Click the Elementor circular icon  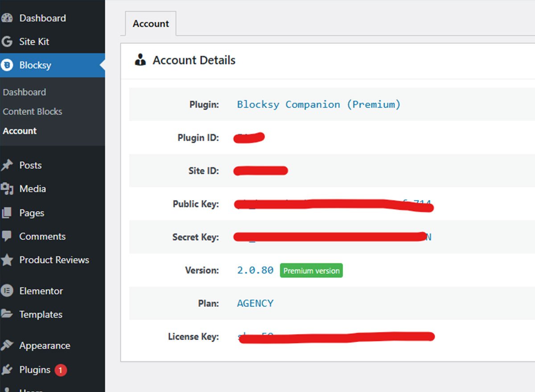click(7, 291)
